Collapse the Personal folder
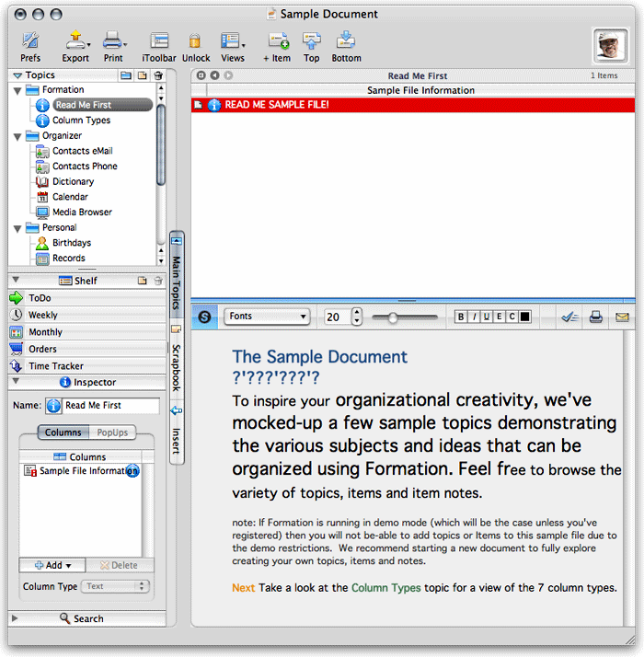 pyautogui.click(x=17, y=229)
